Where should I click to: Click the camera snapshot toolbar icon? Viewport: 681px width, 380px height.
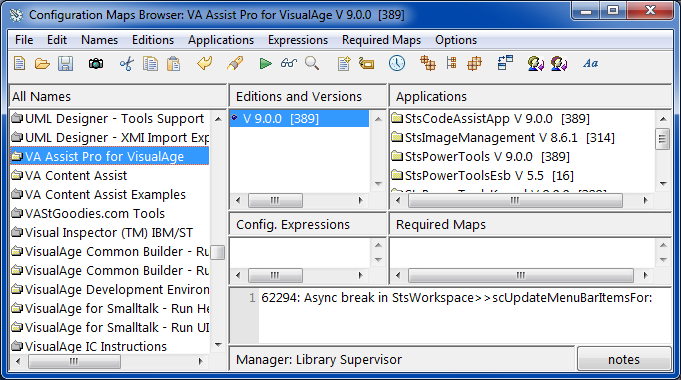pos(96,64)
